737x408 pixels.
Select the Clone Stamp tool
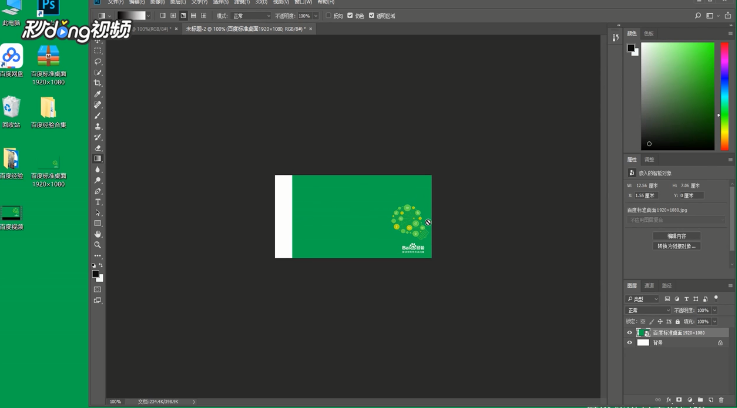[x=98, y=126]
